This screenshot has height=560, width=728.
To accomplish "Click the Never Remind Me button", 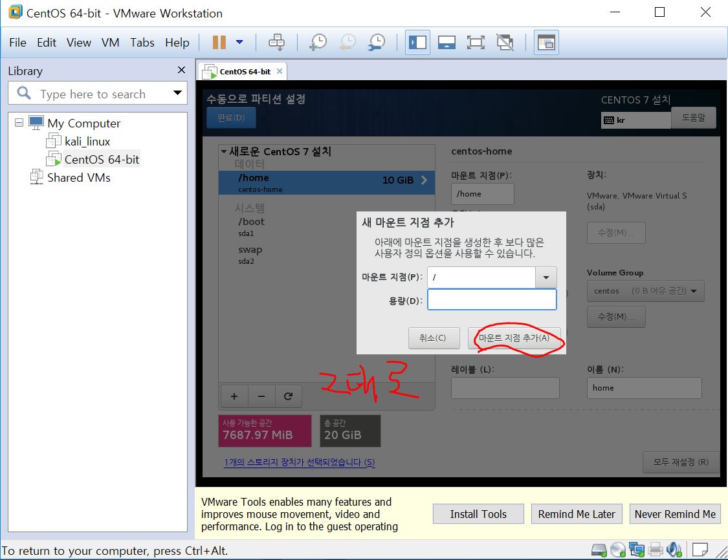I will 674,514.
